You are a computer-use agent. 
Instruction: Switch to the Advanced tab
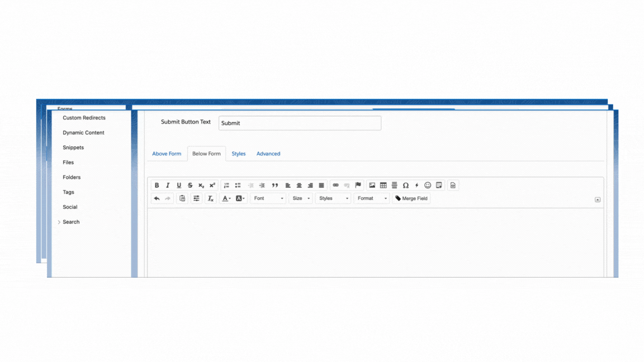coord(268,154)
